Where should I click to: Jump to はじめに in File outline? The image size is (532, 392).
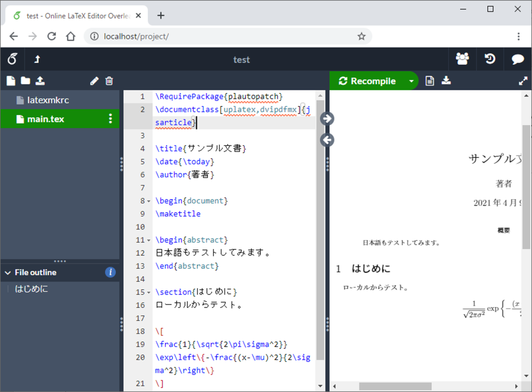coord(31,289)
